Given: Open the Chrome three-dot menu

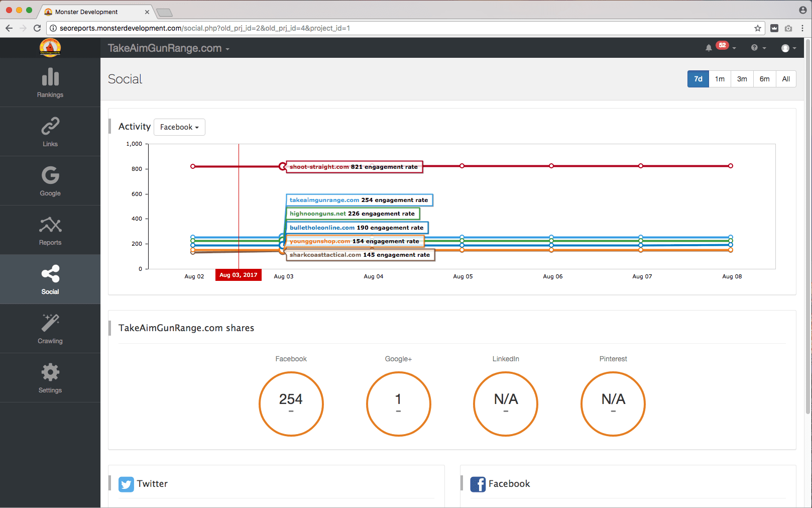Looking at the screenshot, I should pyautogui.click(x=802, y=28).
